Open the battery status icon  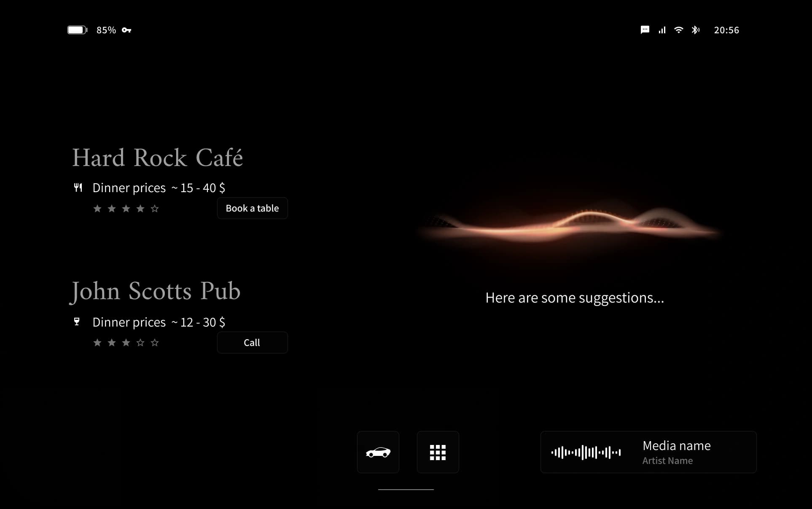[77, 30]
